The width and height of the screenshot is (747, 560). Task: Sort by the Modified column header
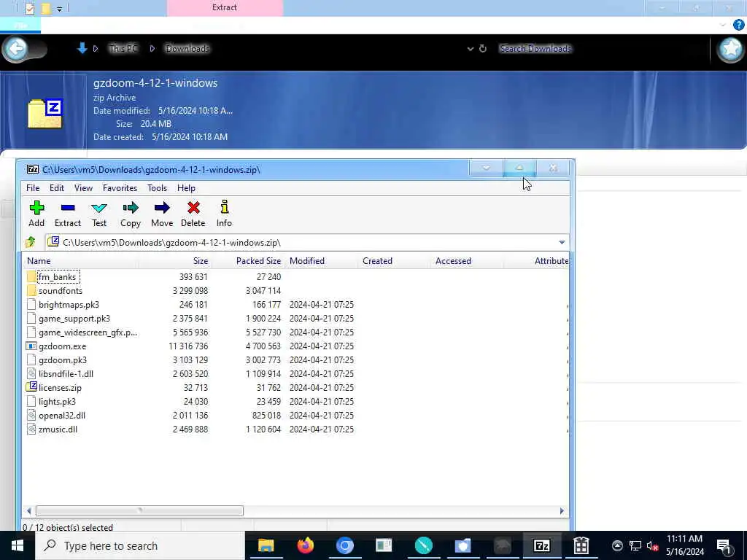(x=322, y=261)
